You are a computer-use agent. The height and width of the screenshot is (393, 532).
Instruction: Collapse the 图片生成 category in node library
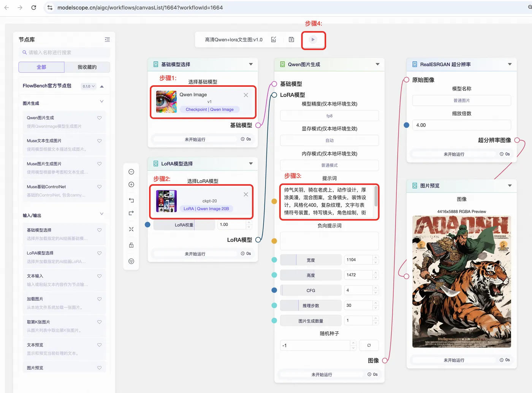[x=102, y=102]
